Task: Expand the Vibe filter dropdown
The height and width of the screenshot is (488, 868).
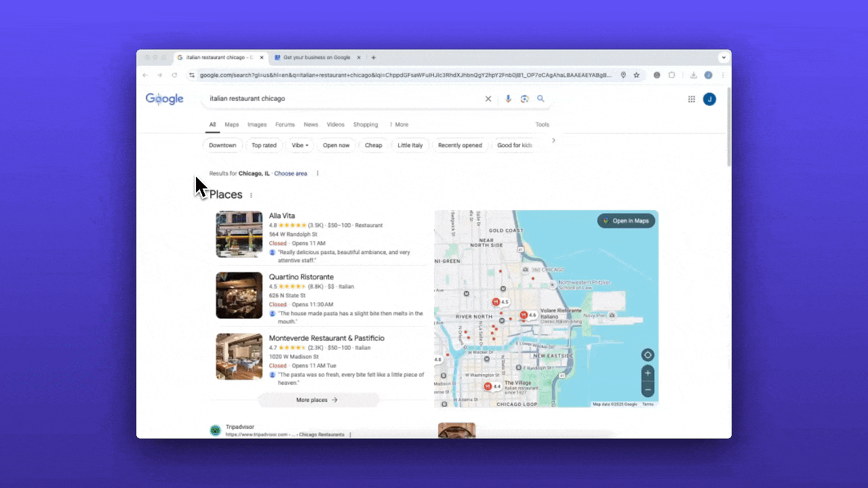Action: (300, 145)
